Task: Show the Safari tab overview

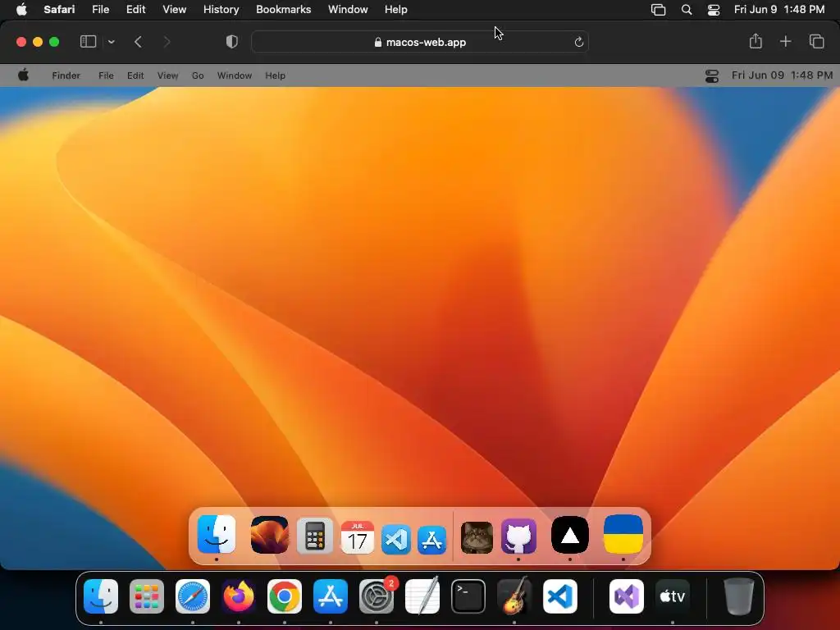Action: (x=816, y=41)
